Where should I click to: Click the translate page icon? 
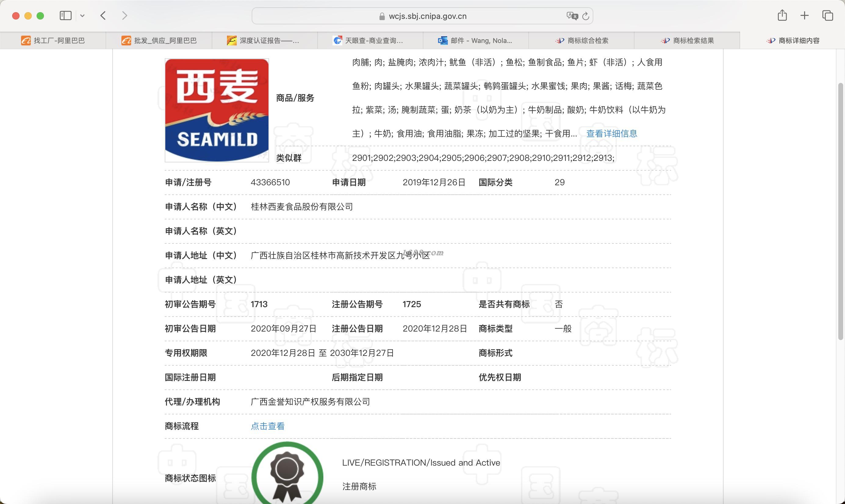(572, 16)
